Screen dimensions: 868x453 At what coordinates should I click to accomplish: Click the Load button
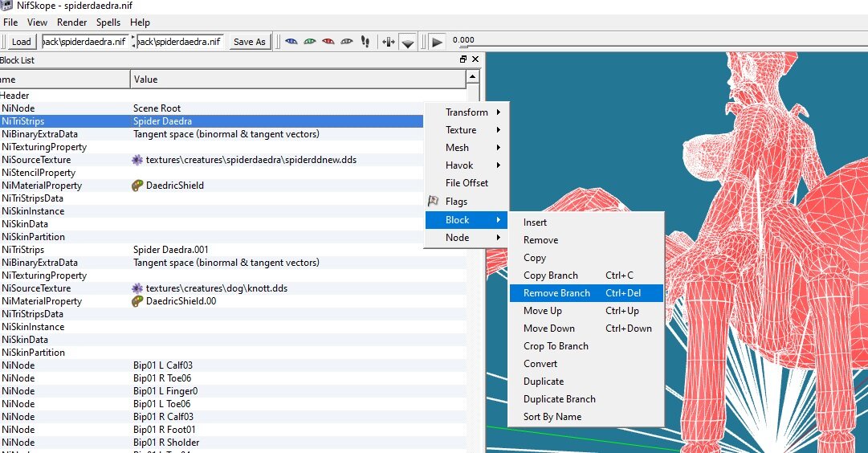click(22, 42)
